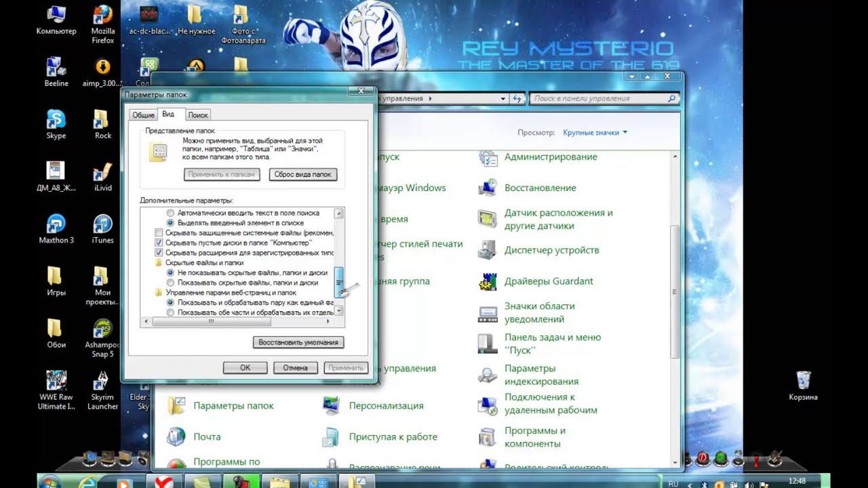868x488 pixels.
Task: Uncheck Скрывать пустые диски в папке Компьютер
Action: click(x=159, y=243)
